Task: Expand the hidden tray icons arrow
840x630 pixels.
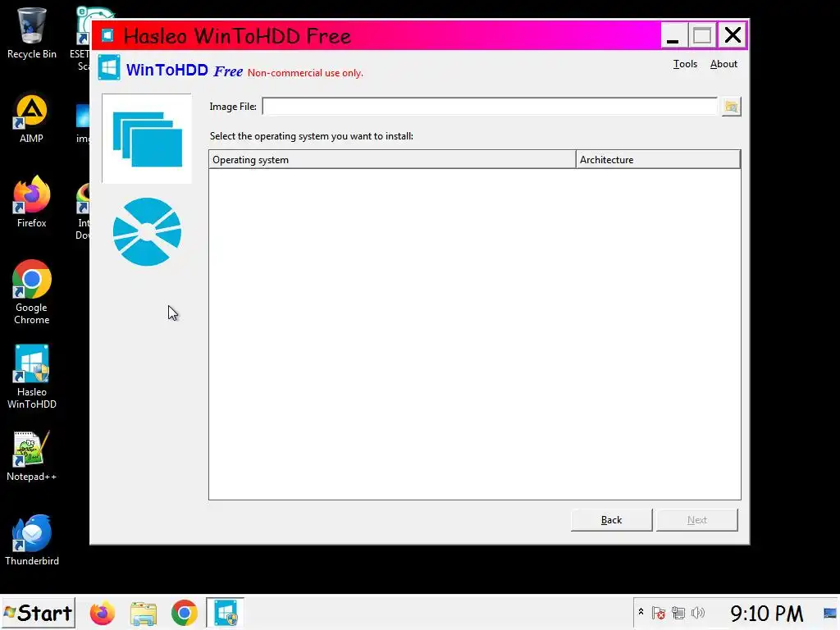Action: (x=641, y=612)
